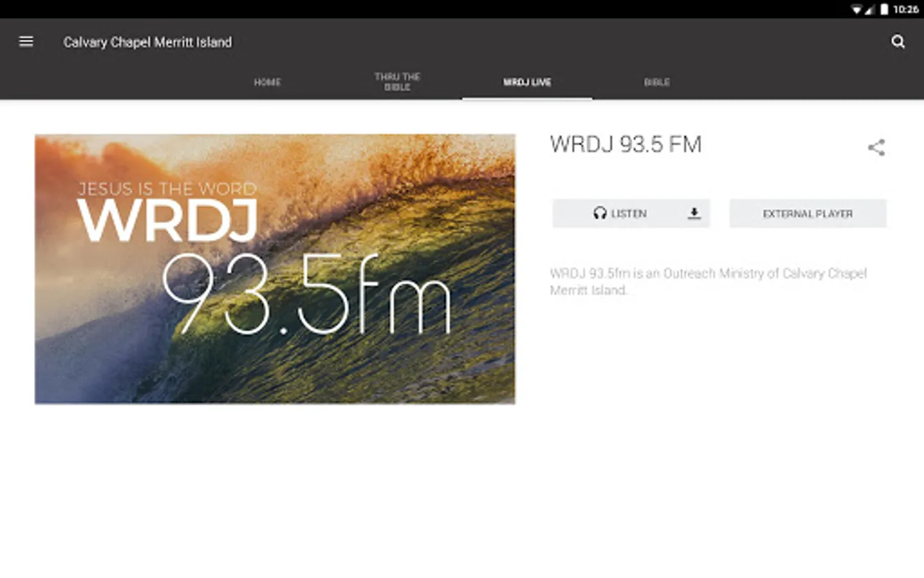Tap the headphones Listen icon
This screenshot has height=578, width=924.
[x=600, y=213]
